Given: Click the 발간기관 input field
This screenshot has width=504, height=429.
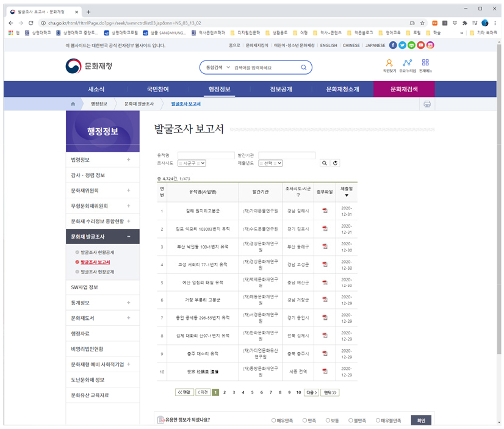Looking at the screenshot, I should [x=287, y=155].
